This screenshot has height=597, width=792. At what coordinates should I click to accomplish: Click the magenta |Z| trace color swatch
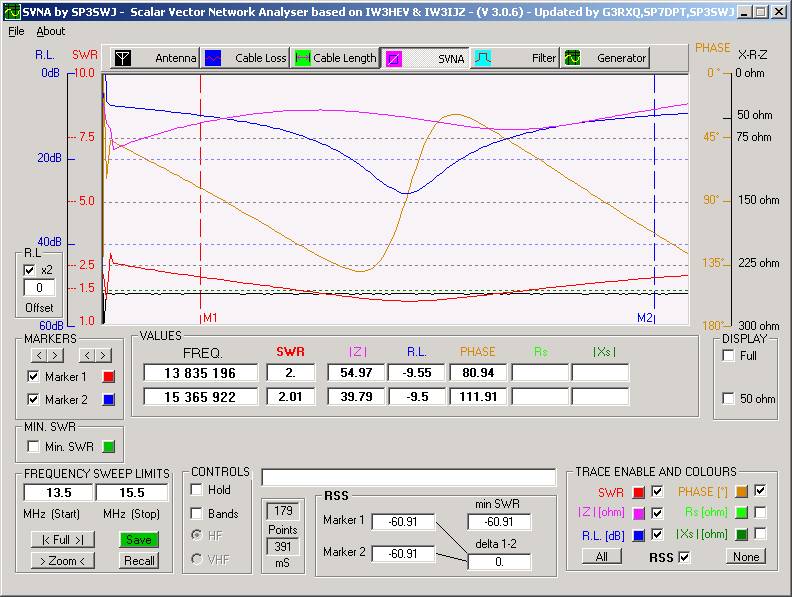(x=638, y=513)
